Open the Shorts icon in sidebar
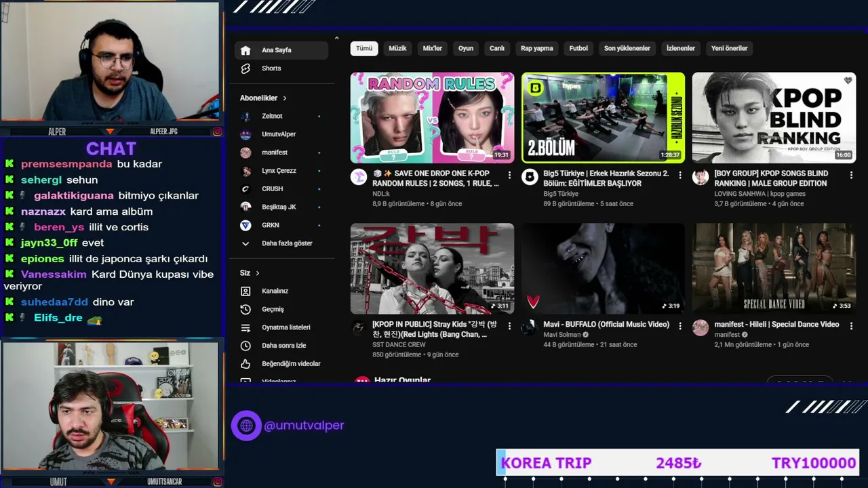 pos(245,68)
